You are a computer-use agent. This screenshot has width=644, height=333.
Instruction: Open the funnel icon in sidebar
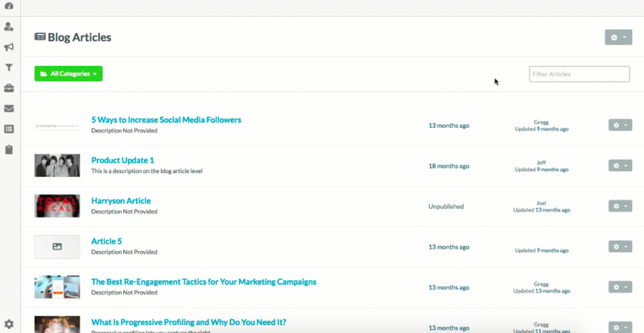(x=9, y=68)
